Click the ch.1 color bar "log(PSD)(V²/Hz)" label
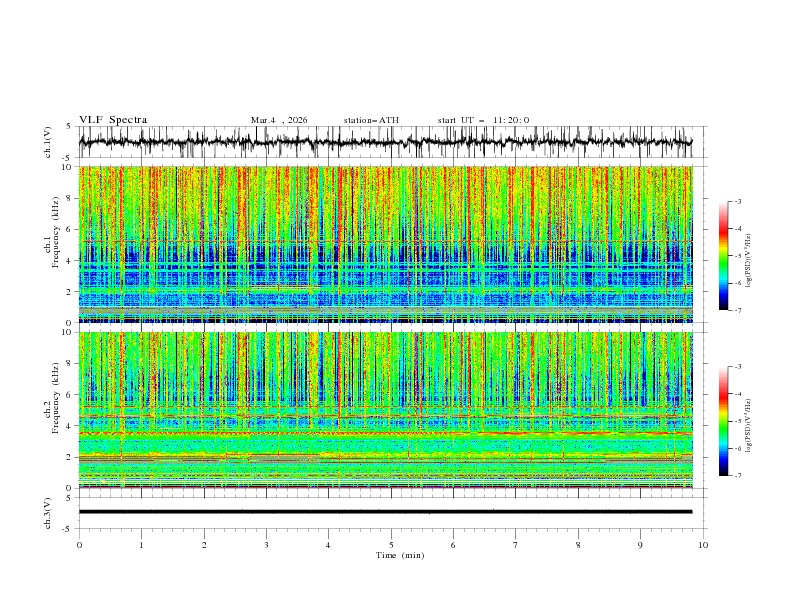792x612 pixels. pos(749,261)
